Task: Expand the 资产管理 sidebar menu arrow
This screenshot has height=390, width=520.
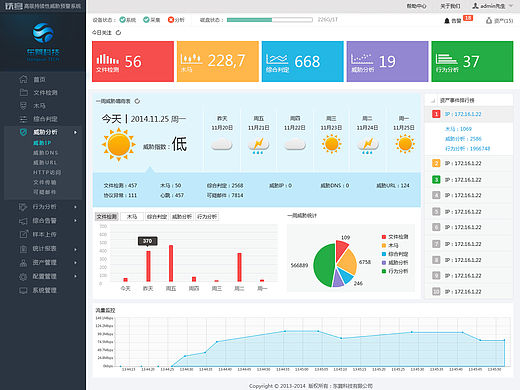Action: click(75, 263)
